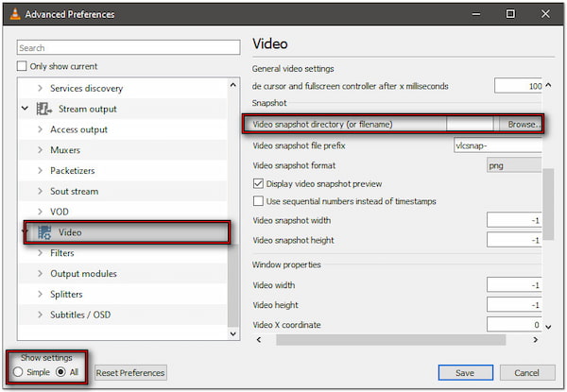Screen dimensions: 567x392
Task: Select the All show settings radio button
Action: click(x=62, y=372)
